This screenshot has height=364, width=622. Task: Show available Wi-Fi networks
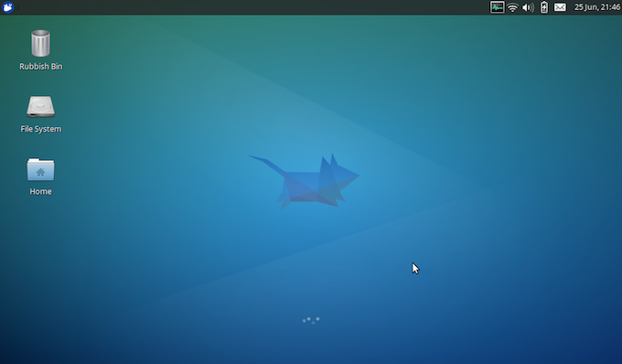pos(512,7)
